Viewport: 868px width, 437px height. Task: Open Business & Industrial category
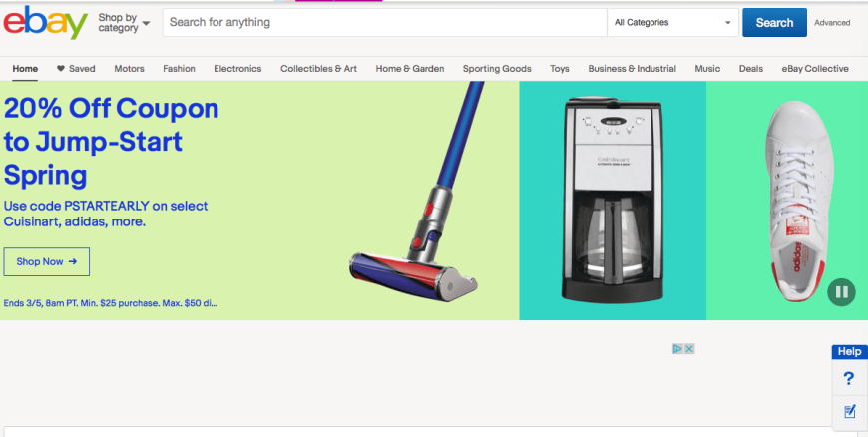[x=633, y=69]
